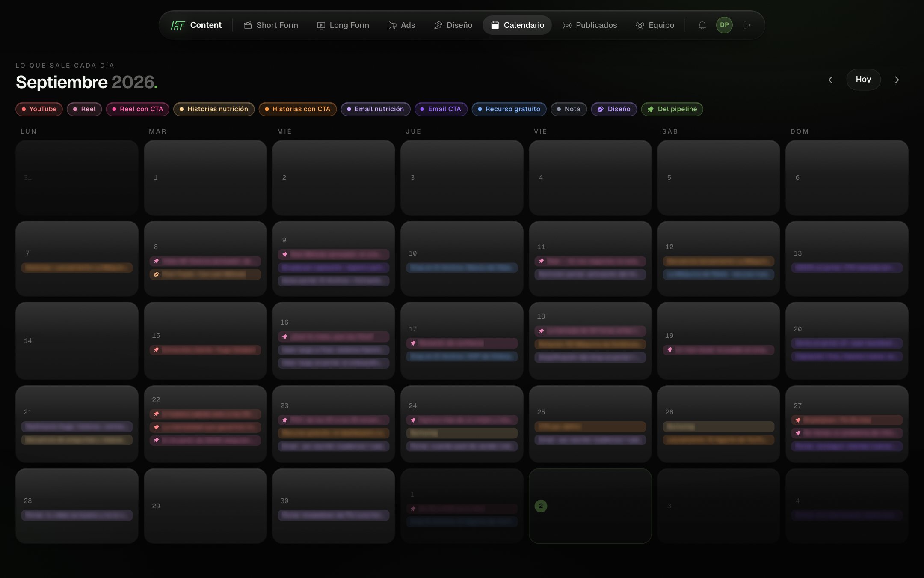Screen dimensions: 924x578
Task: Open the pinned event on day 15
Action: coord(205,350)
